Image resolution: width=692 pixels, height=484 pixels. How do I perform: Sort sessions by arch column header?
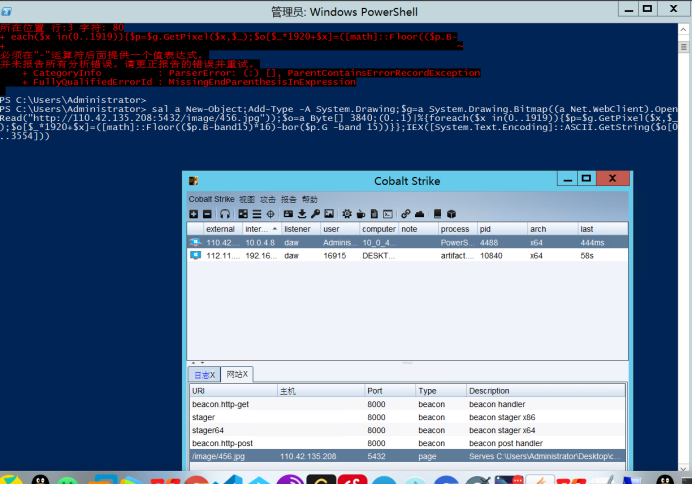pyautogui.click(x=553, y=229)
